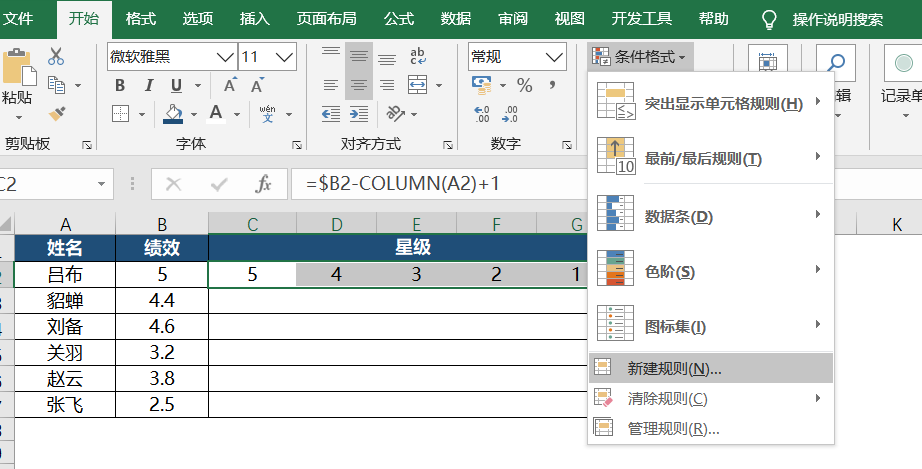Click the increase font size icon
The height and width of the screenshot is (469, 922).
click(231, 85)
